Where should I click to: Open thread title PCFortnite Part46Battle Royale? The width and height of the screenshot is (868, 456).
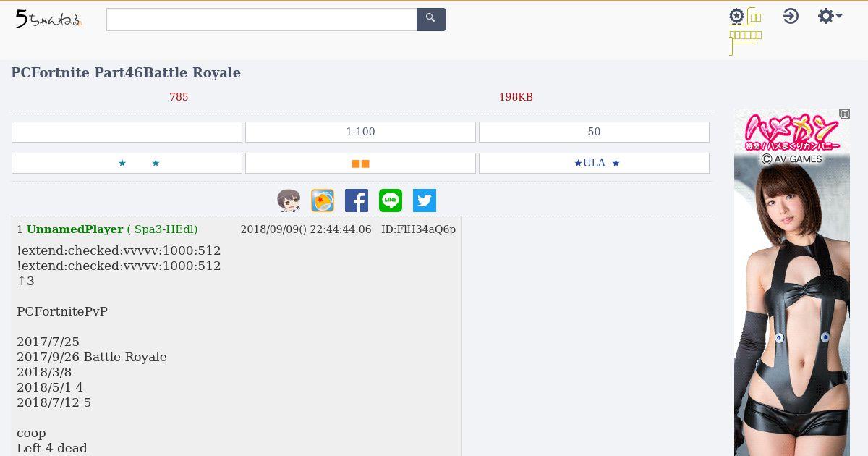pos(126,73)
